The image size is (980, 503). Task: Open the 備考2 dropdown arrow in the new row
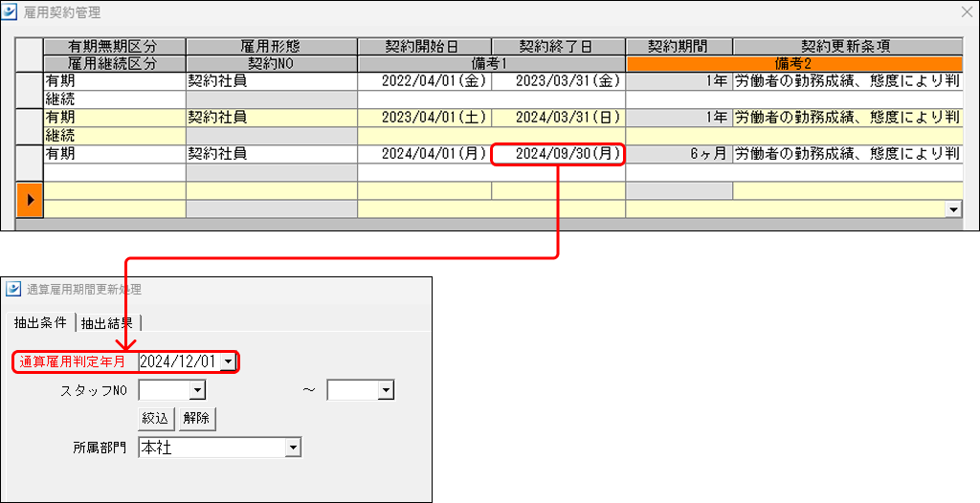tap(954, 209)
